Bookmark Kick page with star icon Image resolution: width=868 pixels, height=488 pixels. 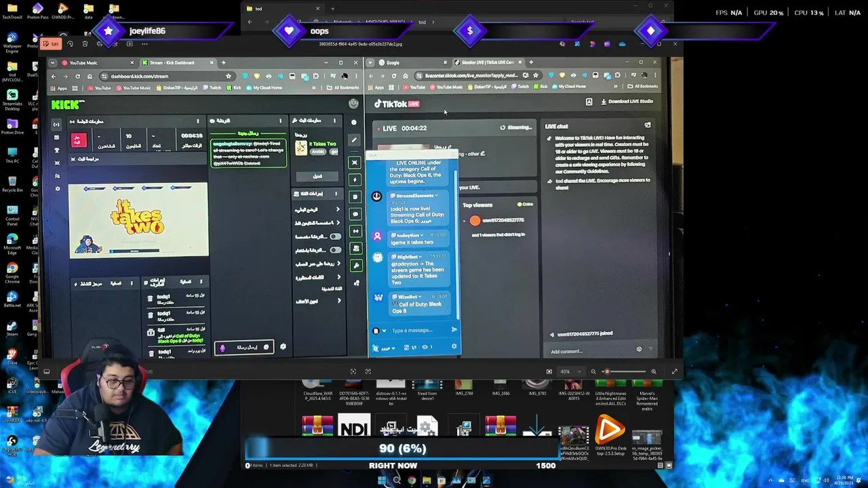point(229,76)
